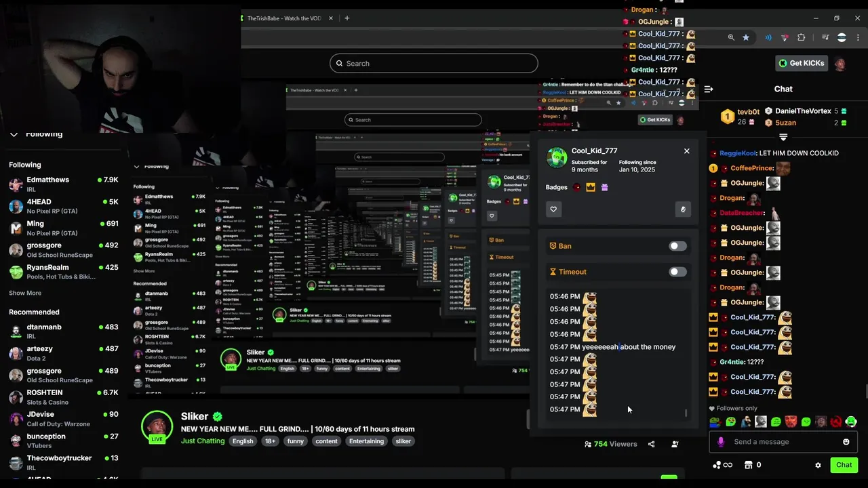
Task: Toggle the Ban switch for Cool_Kid_777
Action: coord(677,246)
